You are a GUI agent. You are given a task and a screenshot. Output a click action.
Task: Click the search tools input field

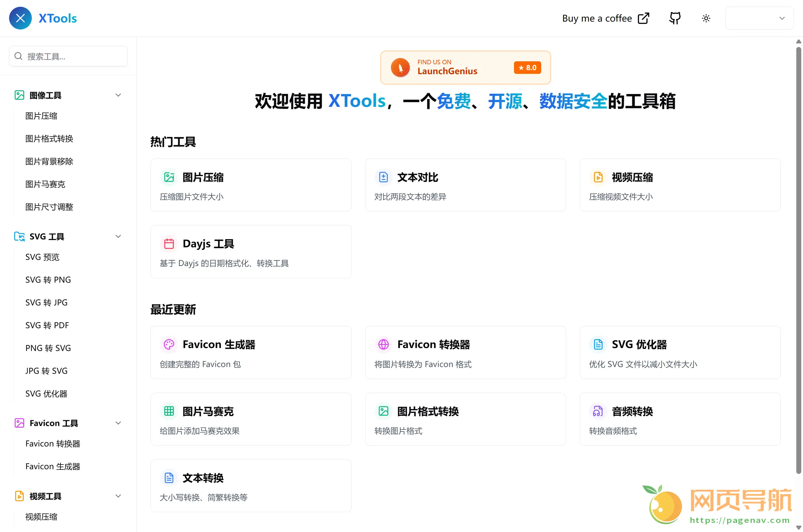(68, 56)
